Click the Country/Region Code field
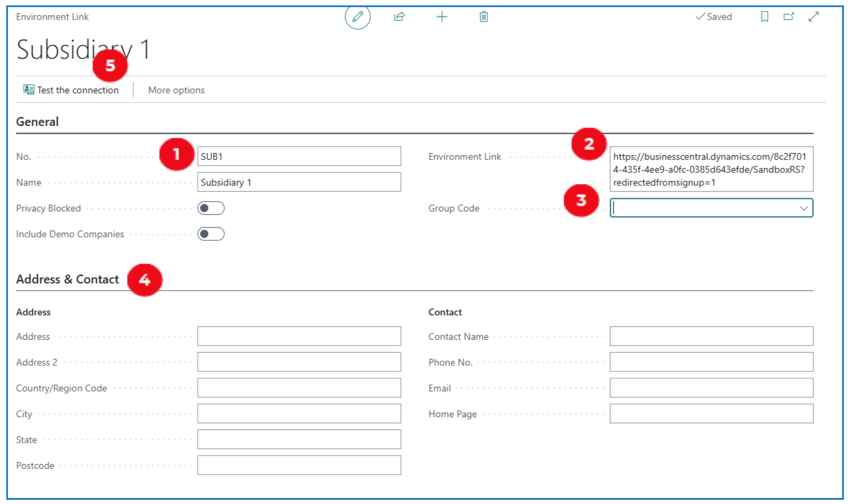 (299, 388)
